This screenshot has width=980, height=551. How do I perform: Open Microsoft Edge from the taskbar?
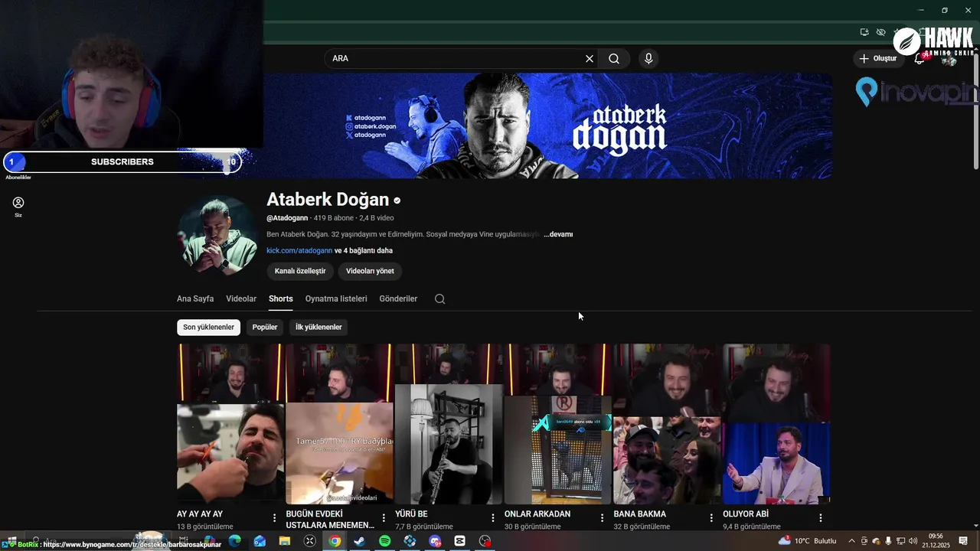coord(234,541)
